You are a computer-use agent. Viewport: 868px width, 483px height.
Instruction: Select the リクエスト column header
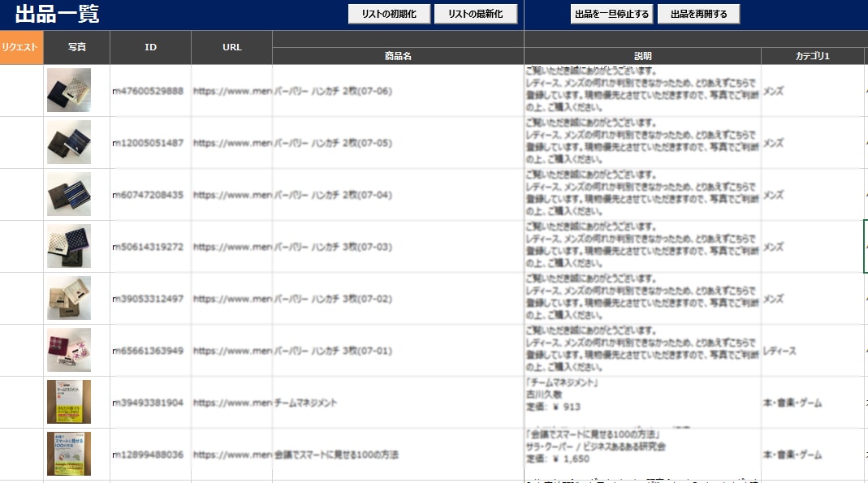pyautogui.click(x=22, y=47)
